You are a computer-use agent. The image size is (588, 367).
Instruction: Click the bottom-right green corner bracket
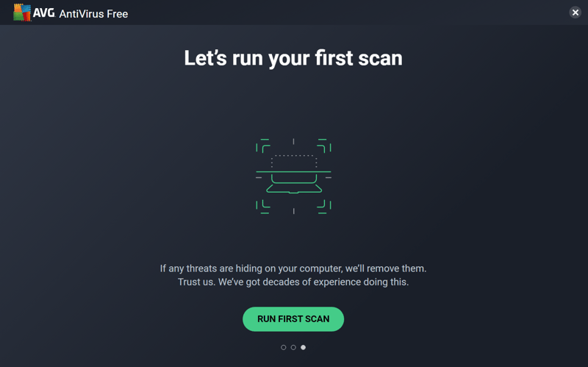point(324,207)
